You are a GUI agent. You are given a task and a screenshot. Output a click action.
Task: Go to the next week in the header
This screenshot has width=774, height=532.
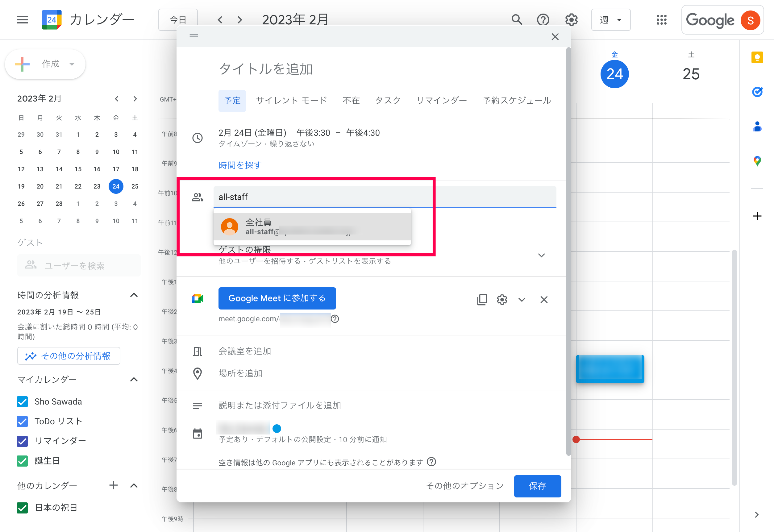pyautogui.click(x=240, y=20)
